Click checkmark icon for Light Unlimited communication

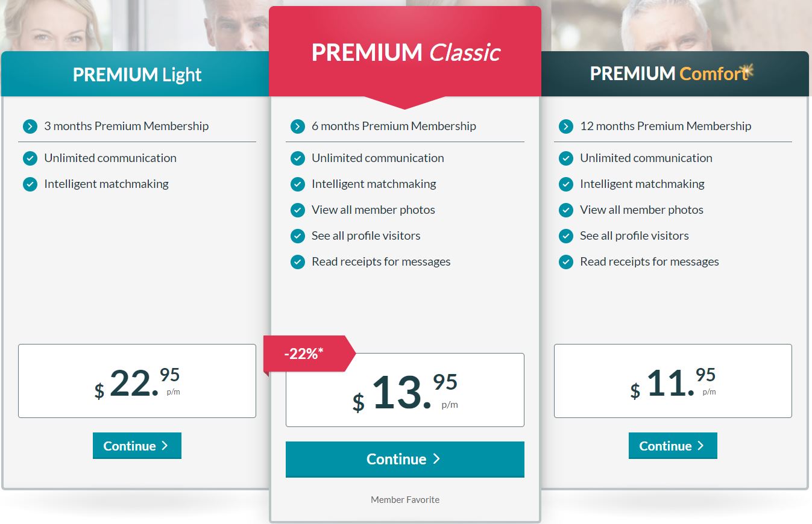click(30, 158)
